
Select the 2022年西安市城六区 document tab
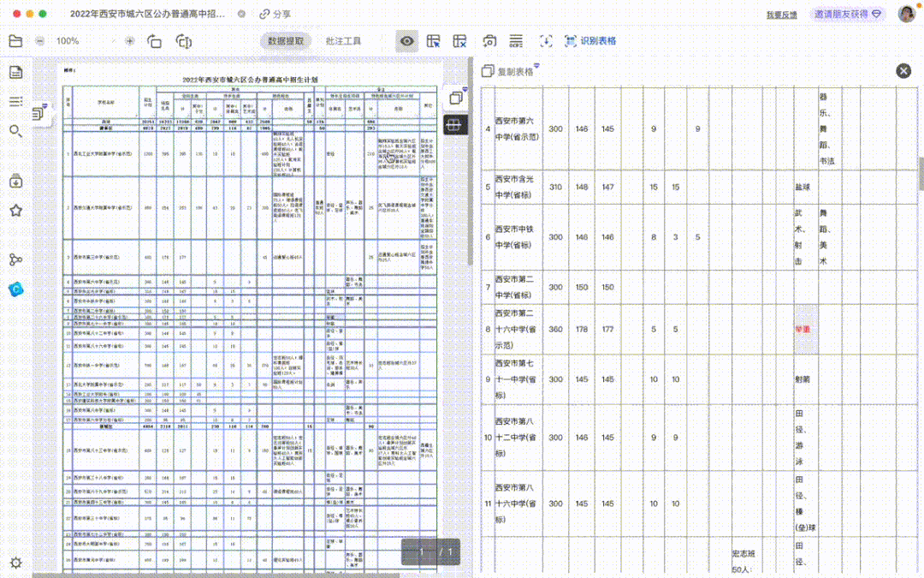click(147, 14)
